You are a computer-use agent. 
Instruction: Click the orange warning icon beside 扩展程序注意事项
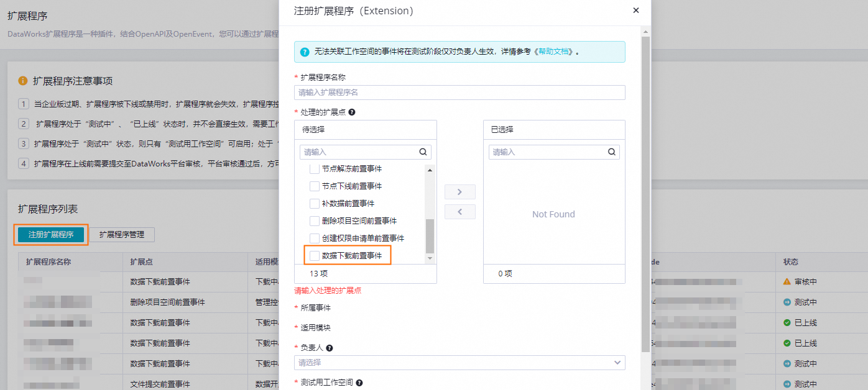[x=23, y=81]
